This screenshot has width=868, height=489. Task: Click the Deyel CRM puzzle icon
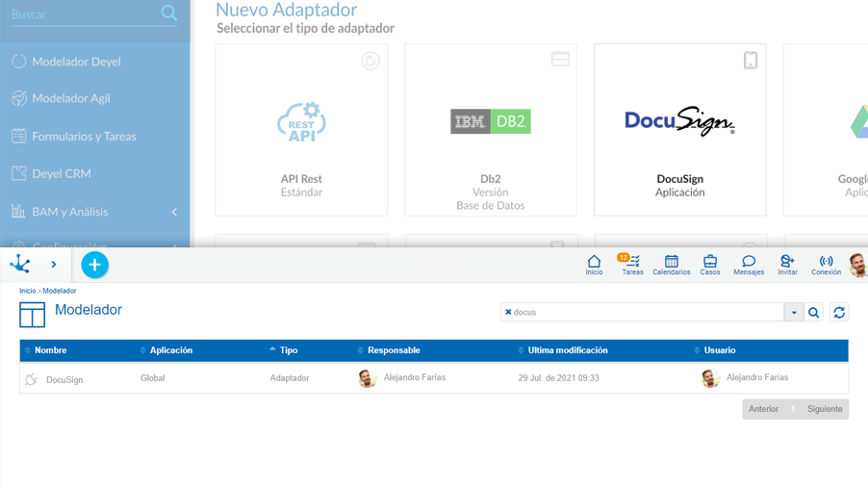click(19, 172)
